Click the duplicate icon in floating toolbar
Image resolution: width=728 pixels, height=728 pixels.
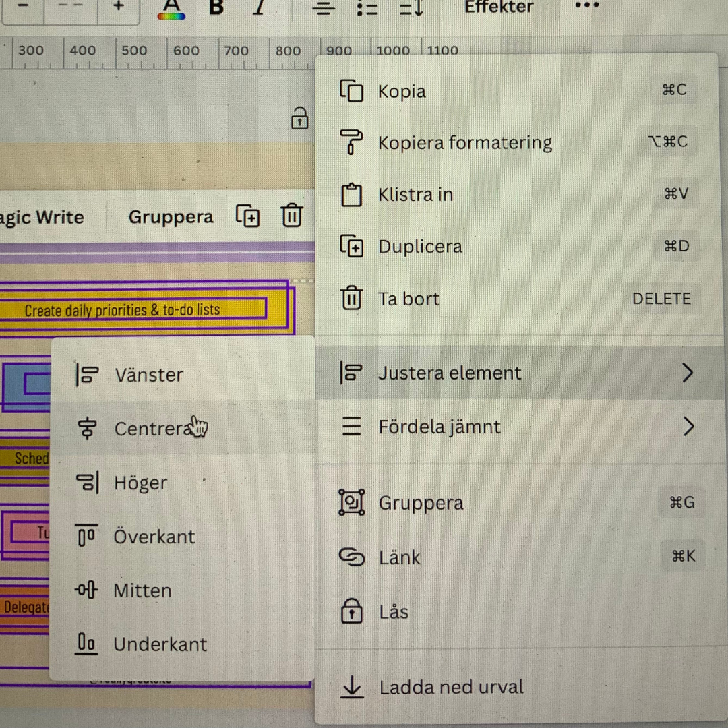pyautogui.click(x=248, y=216)
